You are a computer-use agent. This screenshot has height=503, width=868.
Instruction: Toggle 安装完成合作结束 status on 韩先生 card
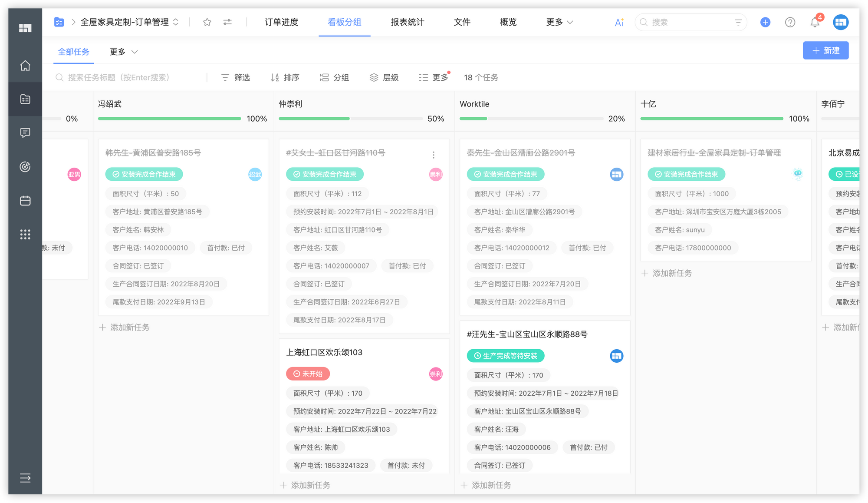point(144,175)
